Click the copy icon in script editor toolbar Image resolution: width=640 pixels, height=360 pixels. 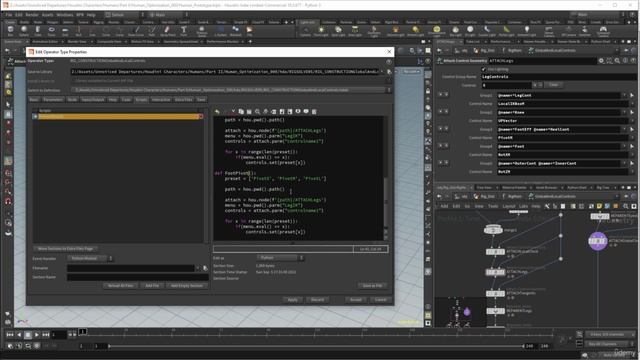241,111
